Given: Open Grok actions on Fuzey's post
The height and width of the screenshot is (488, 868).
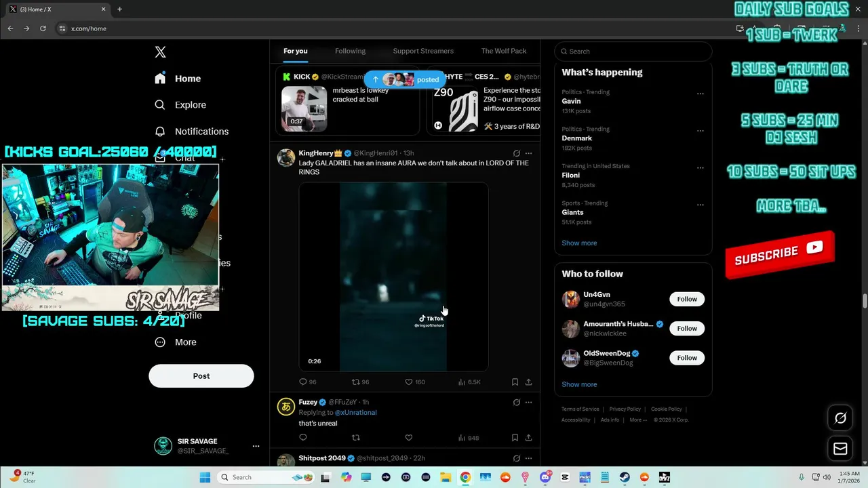Looking at the screenshot, I should [516, 402].
